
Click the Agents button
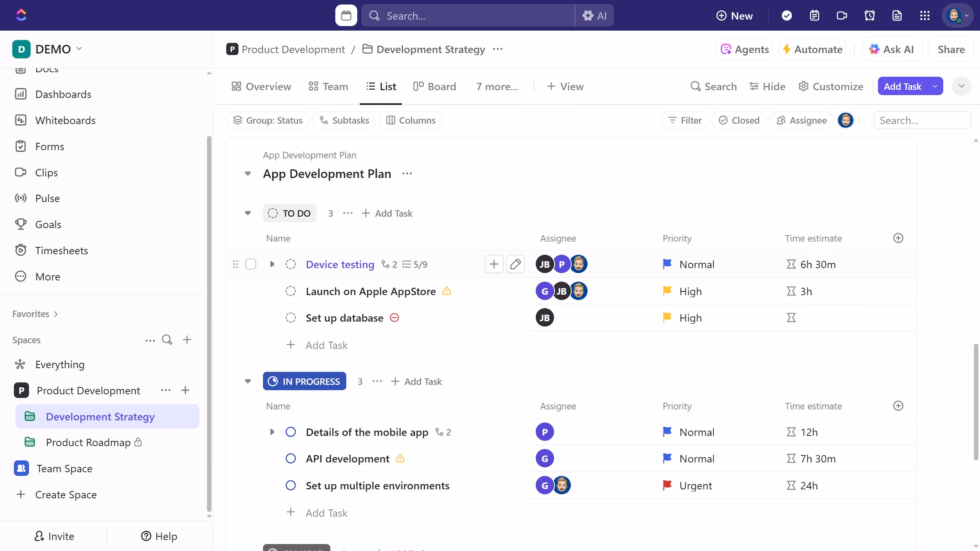pyautogui.click(x=744, y=49)
